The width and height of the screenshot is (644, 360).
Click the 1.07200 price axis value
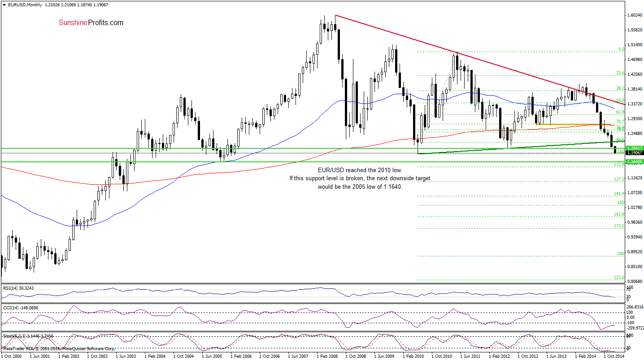pyautogui.click(x=634, y=192)
